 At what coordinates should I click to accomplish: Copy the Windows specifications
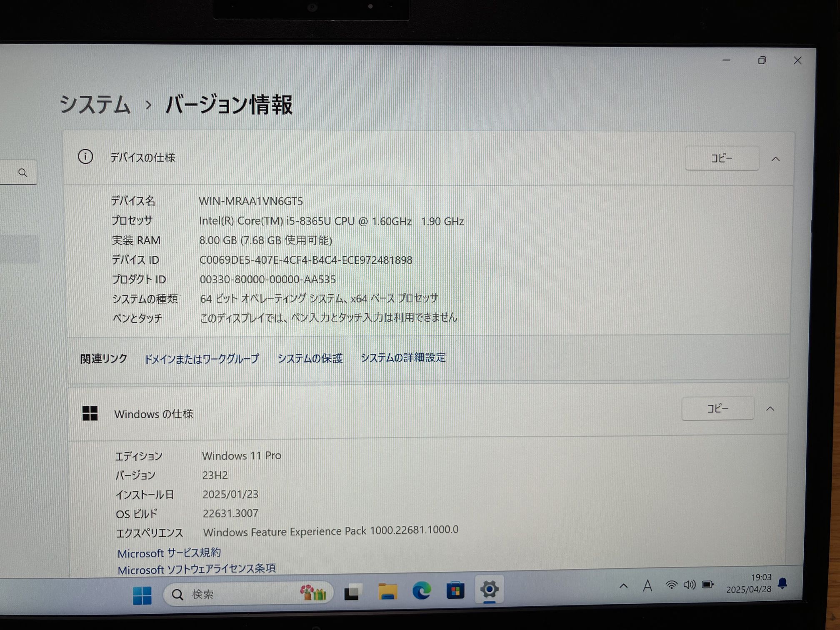click(717, 408)
